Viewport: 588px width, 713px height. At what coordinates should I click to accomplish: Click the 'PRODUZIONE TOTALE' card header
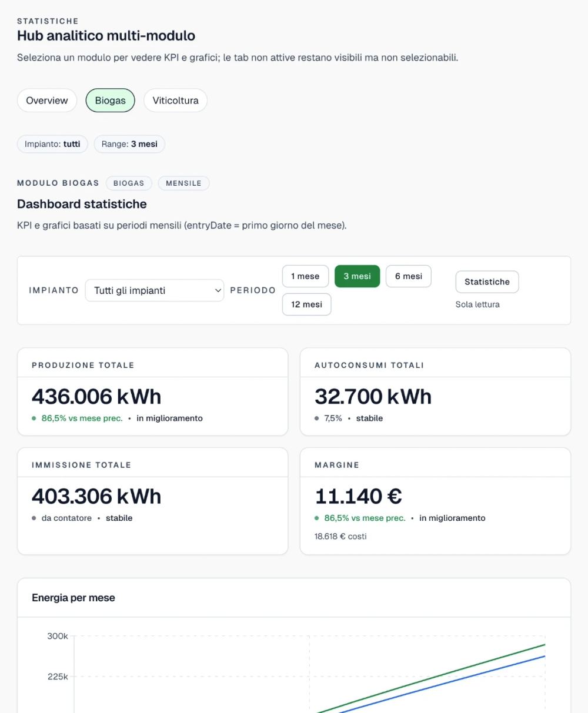pos(83,365)
